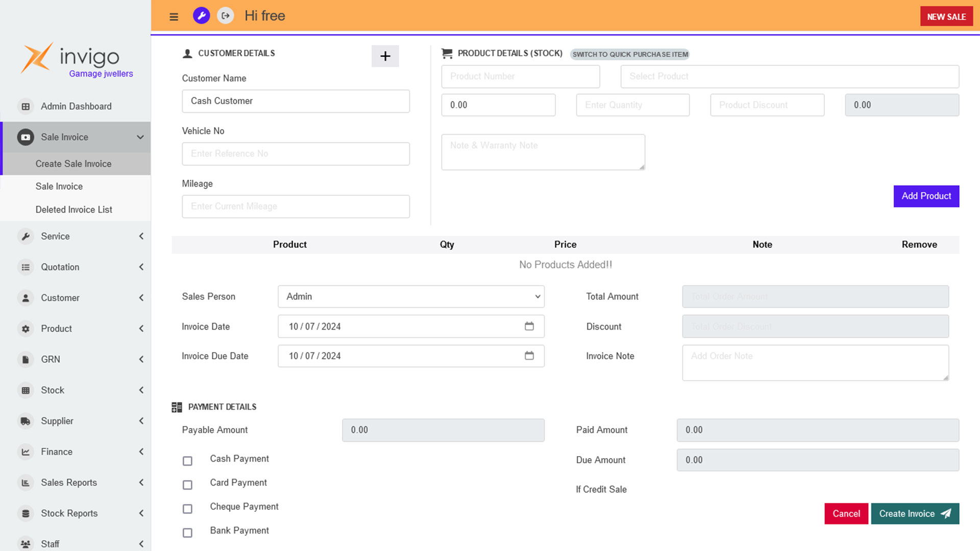Click Add Product button

coord(926,196)
